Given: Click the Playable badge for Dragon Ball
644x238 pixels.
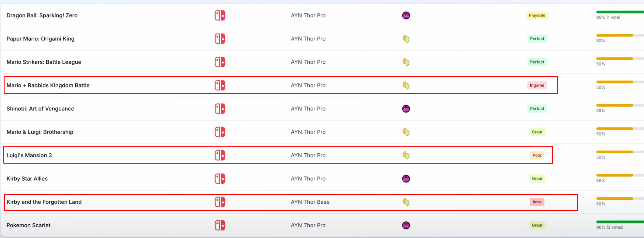Looking at the screenshot, I should coord(537,15).
